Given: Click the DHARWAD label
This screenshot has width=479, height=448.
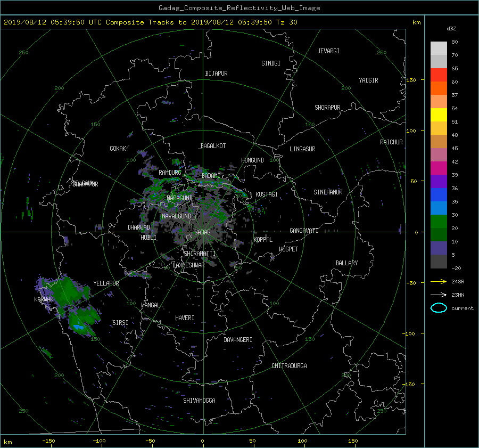Looking at the screenshot, I should (138, 227).
